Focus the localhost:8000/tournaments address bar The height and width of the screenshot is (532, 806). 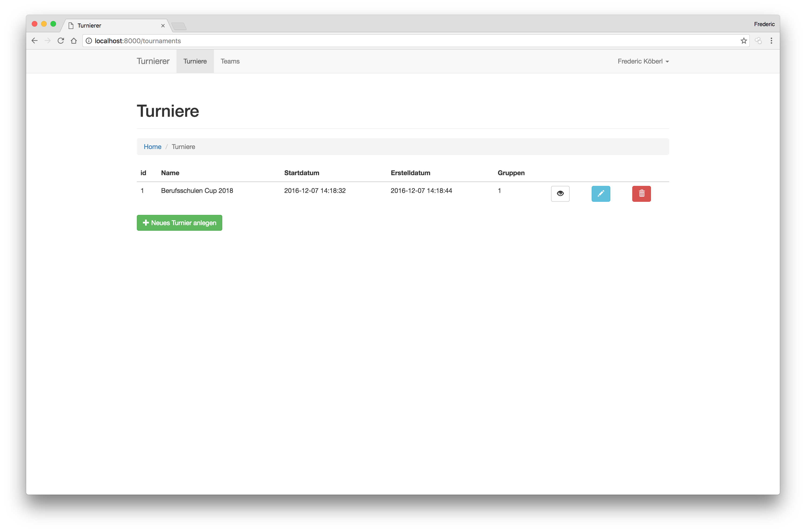tap(407, 41)
